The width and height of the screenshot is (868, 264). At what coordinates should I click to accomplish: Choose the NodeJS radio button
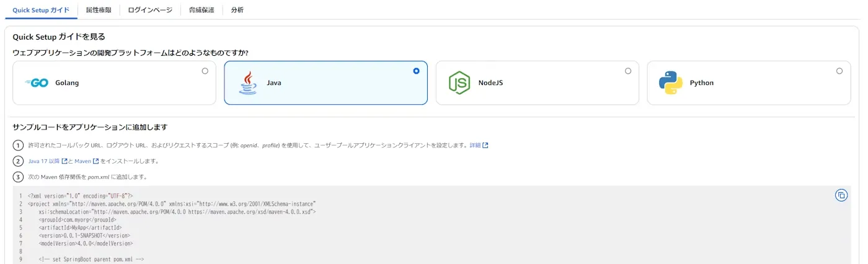pyautogui.click(x=628, y=71)
